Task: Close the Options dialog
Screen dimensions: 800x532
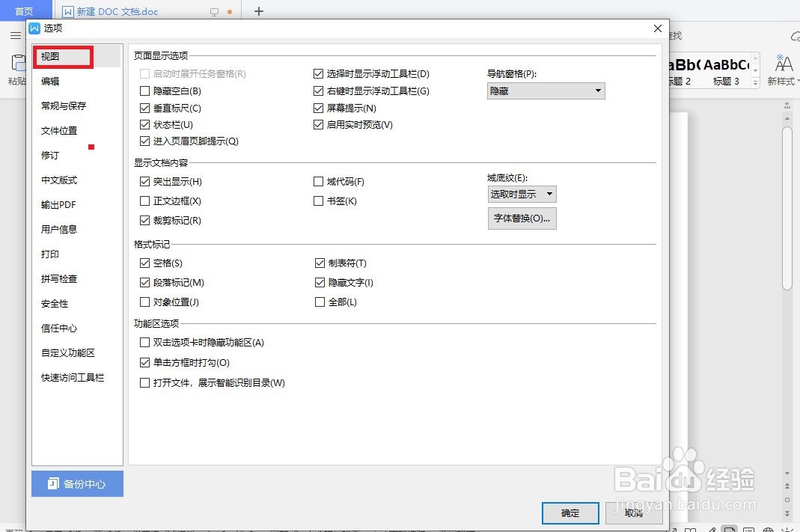Action: [658, 28]
